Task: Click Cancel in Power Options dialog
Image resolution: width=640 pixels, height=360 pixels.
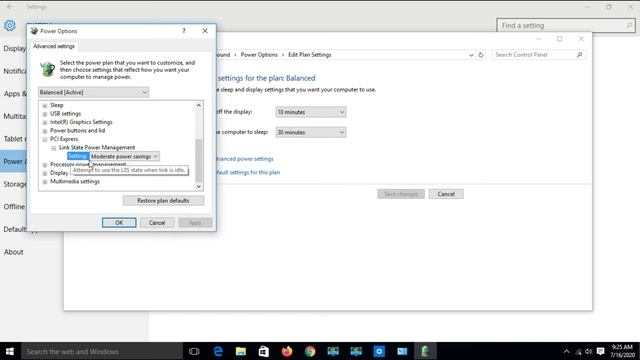Action: pos(157,222)
